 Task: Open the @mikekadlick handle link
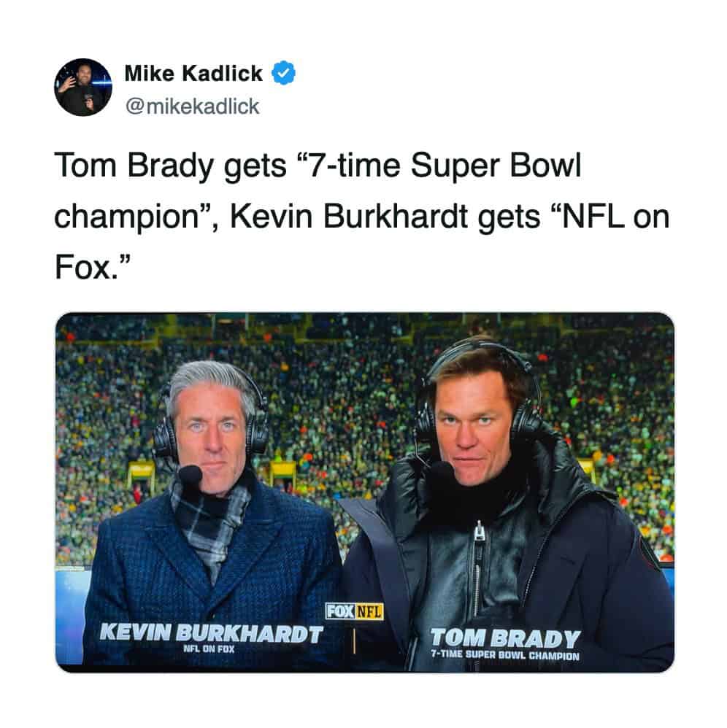tap(192, 107)
